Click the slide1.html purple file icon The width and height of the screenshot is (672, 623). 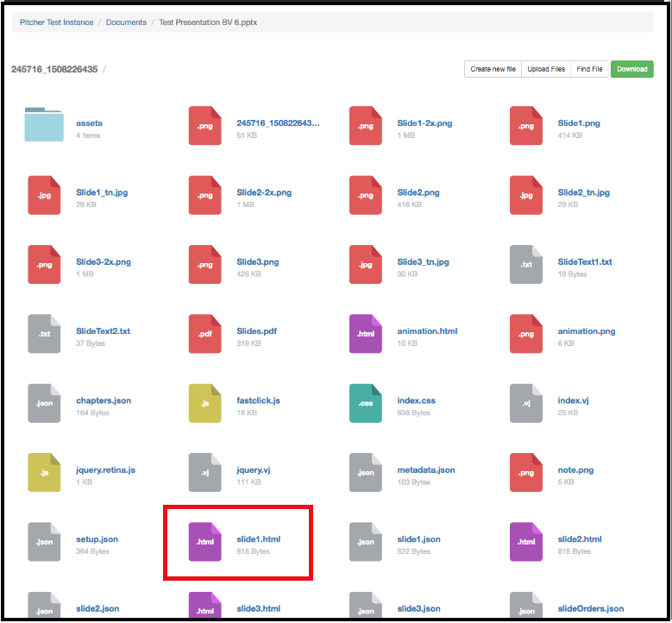[x=205, y=541]
